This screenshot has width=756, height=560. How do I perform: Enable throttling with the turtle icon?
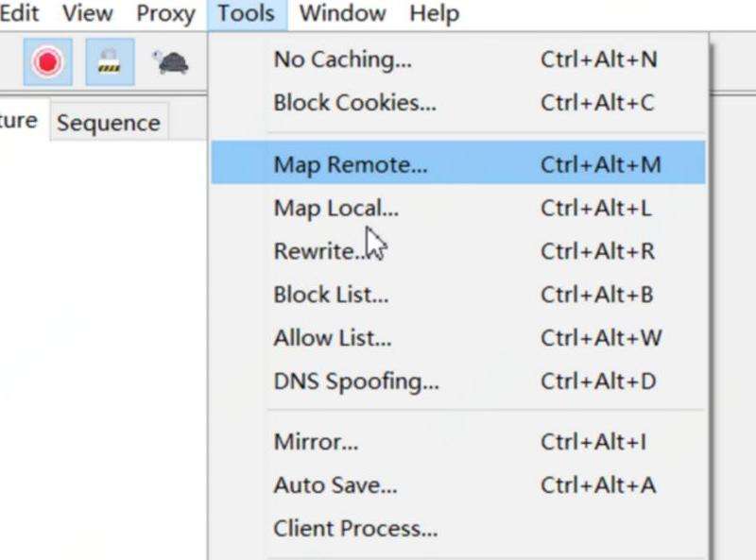point(171,62)
